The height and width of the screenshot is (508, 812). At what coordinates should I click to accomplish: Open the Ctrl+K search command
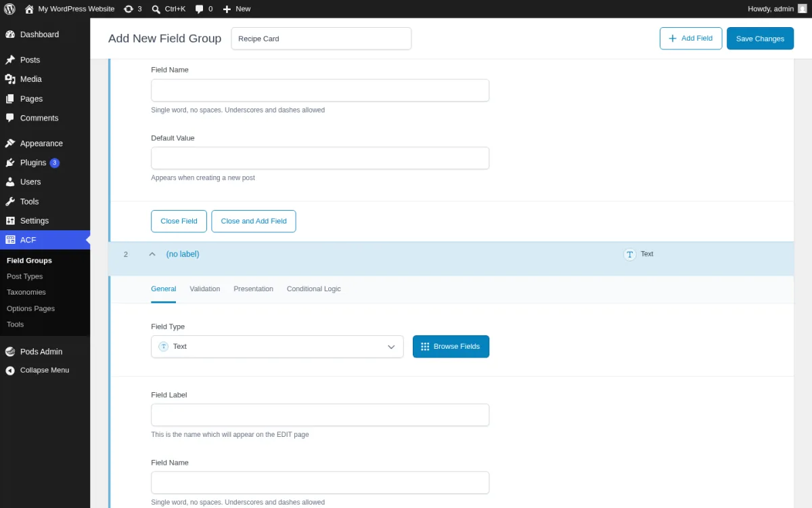168,9
